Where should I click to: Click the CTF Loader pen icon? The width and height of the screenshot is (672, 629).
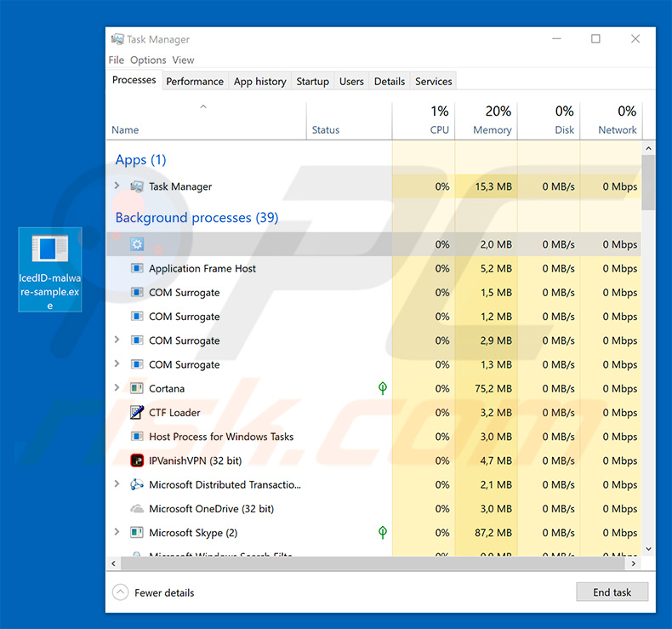click(137, 413)
